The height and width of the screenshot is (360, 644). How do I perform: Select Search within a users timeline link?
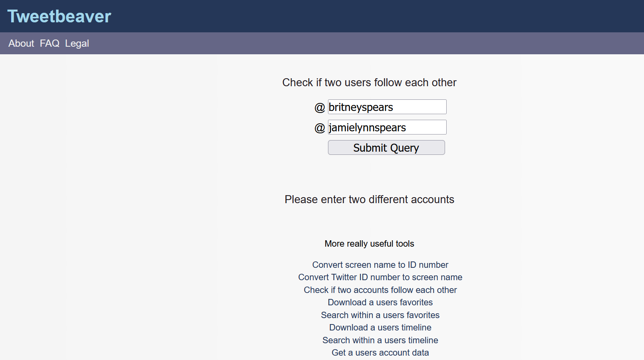pyautogui.click(x=380, y=340)
